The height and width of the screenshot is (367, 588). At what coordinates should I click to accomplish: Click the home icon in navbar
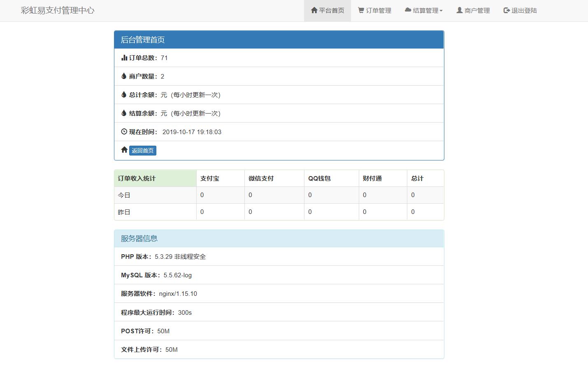click(x=314, y=10)
